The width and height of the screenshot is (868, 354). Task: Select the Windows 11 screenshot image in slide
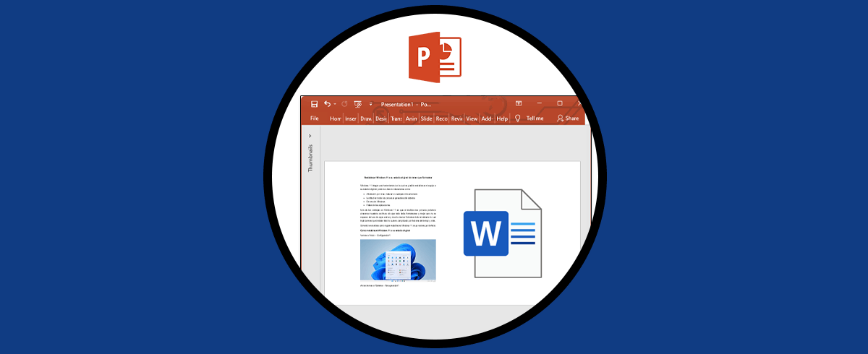398,260
